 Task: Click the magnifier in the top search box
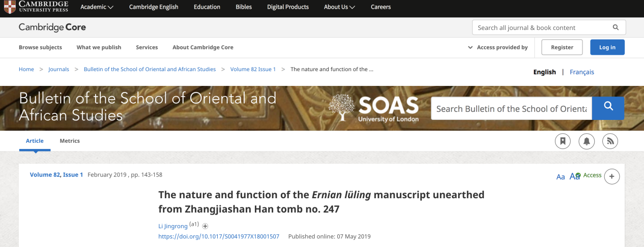click(616, 27)
